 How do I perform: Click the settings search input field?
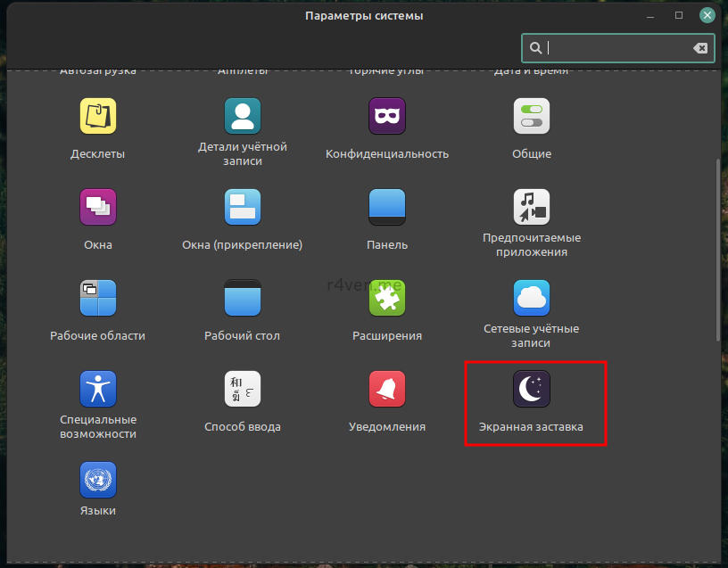[x=616, y=48]
